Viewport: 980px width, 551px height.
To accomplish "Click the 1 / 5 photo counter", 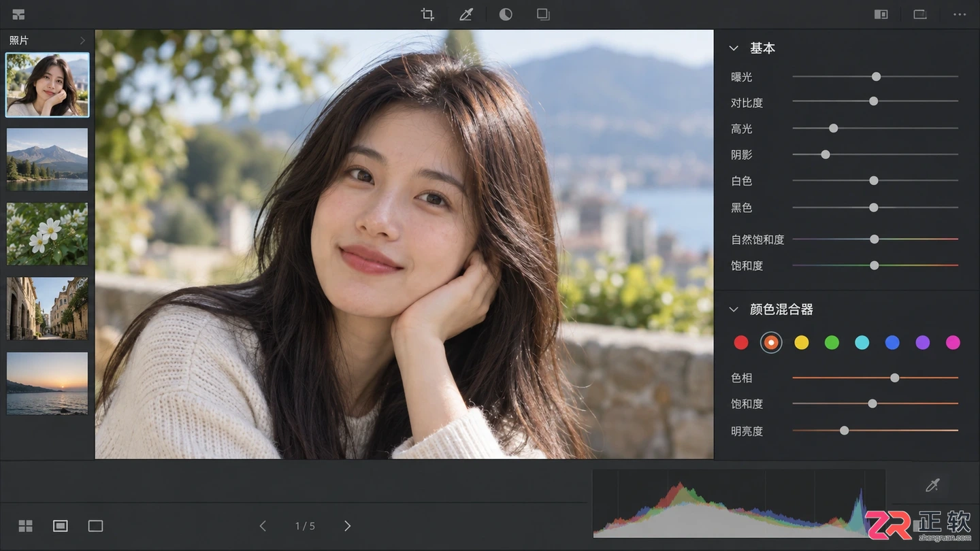I will 305,526.
